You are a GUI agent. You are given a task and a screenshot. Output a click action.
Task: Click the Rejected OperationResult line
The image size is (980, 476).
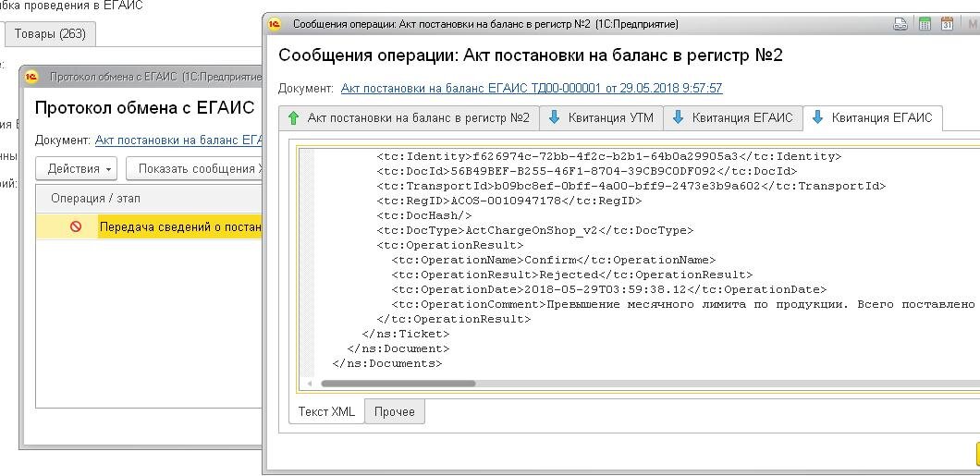point(572,275)
